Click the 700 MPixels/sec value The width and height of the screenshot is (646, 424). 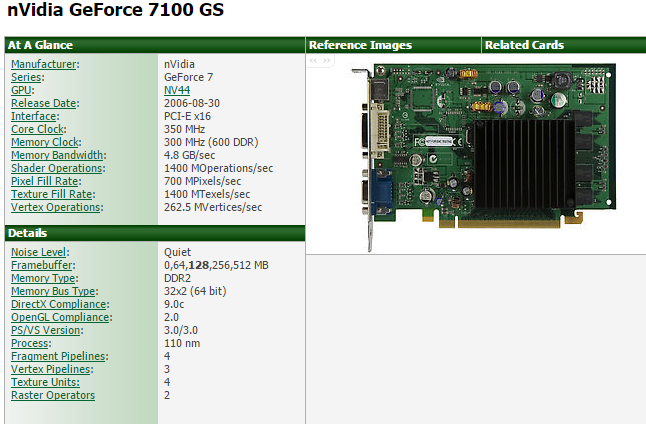click(x=202, y=181)
